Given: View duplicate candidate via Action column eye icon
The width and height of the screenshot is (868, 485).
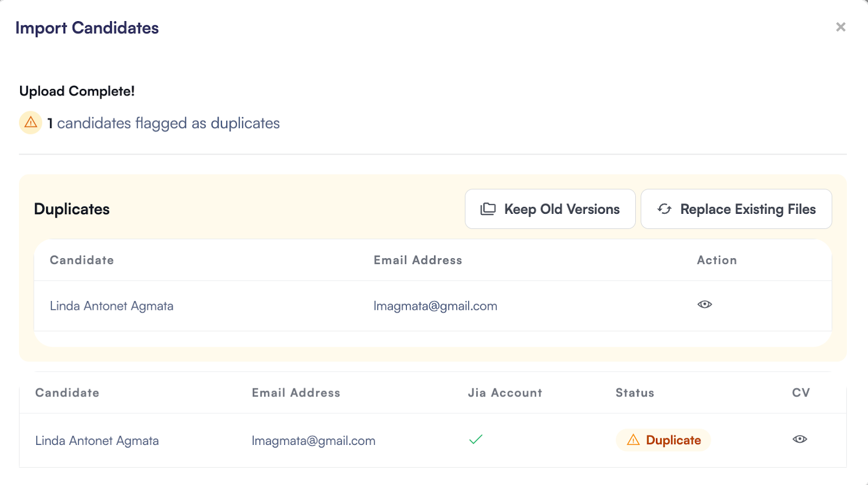Looking at the screenshot, I should (704, 304).
